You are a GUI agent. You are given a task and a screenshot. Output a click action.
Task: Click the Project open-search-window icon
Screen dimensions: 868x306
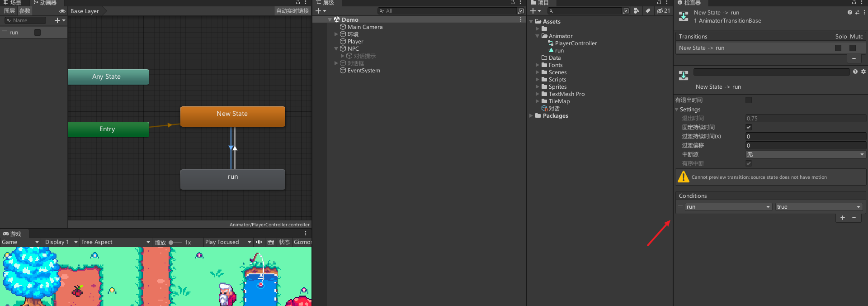click(x=626, y=11)
